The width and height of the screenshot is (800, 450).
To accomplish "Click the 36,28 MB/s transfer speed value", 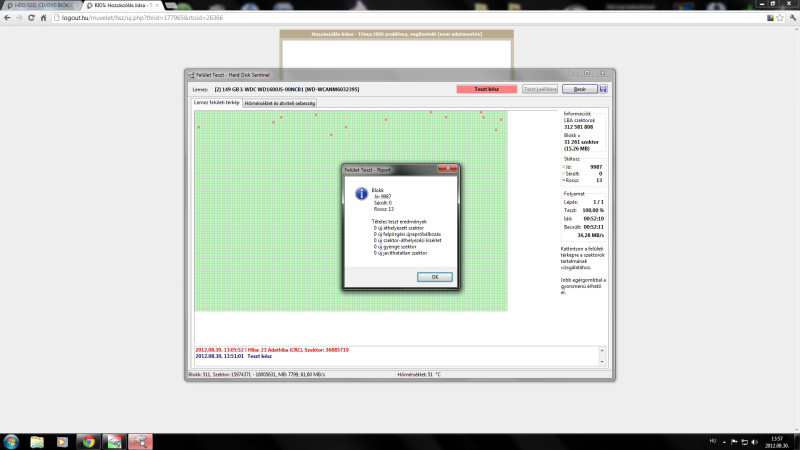I will click(x=590, y=235).
